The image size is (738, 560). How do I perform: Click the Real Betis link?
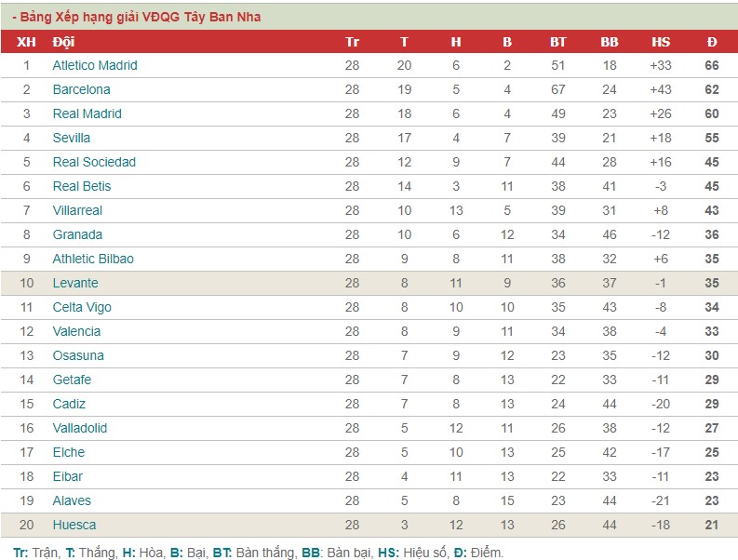point(81,186)
